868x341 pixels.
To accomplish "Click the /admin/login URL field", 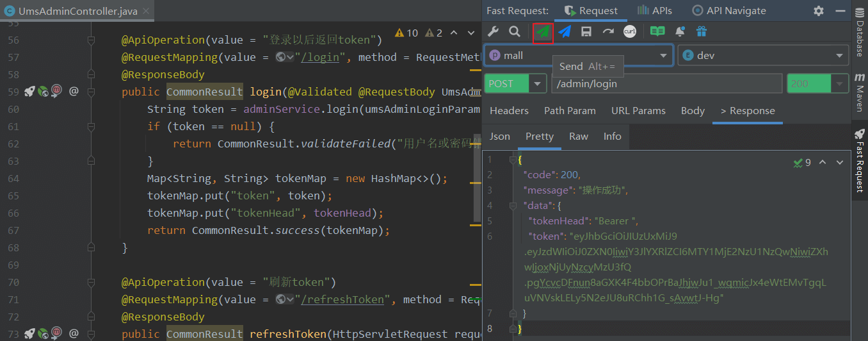I will [666, 84].
